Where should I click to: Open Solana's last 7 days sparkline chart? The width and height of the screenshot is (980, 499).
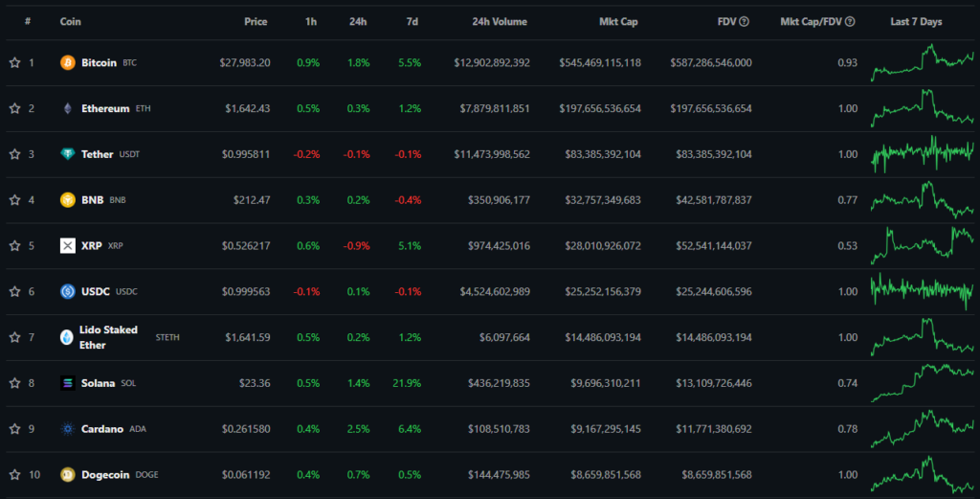pyautogui.click(x=922, y=383)
